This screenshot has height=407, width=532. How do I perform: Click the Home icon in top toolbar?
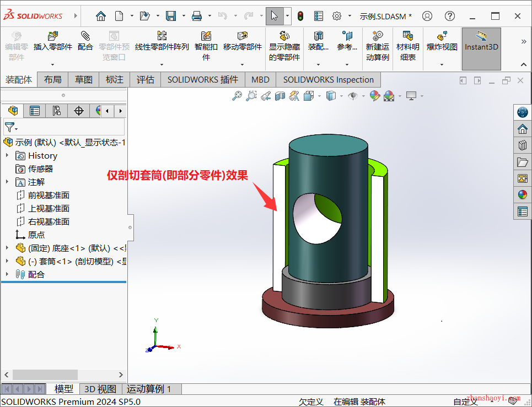(101, 16)
